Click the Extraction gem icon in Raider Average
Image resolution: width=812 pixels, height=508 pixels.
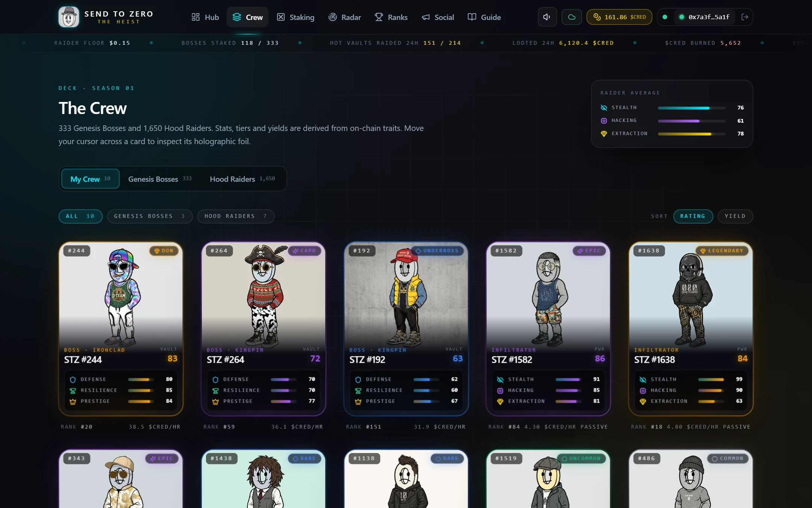pyautogui.click(x=604, y=134)
